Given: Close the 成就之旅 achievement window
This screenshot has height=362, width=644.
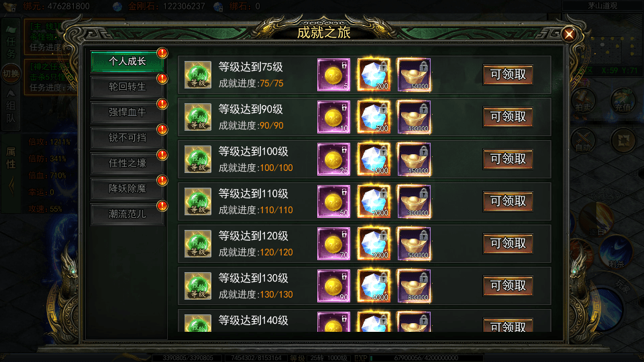Looking at the screenshot, I should (x=569, y=34).
